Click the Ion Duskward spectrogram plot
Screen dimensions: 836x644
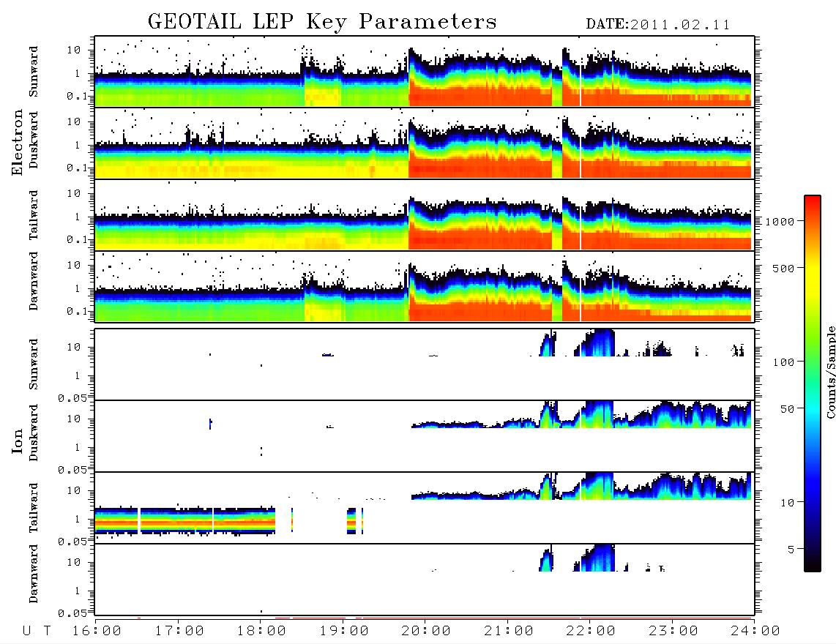[x=425, y=436]
